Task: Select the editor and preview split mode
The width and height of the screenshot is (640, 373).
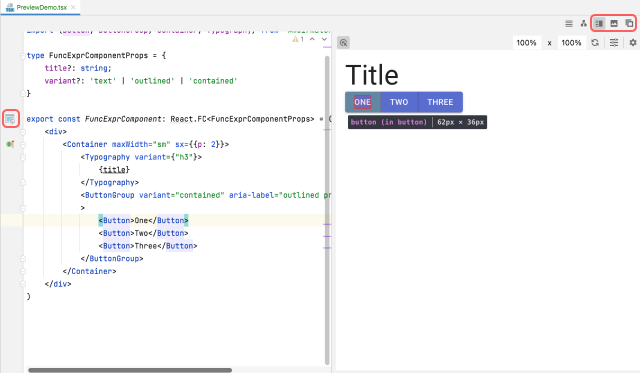Action: pos(599,24)
